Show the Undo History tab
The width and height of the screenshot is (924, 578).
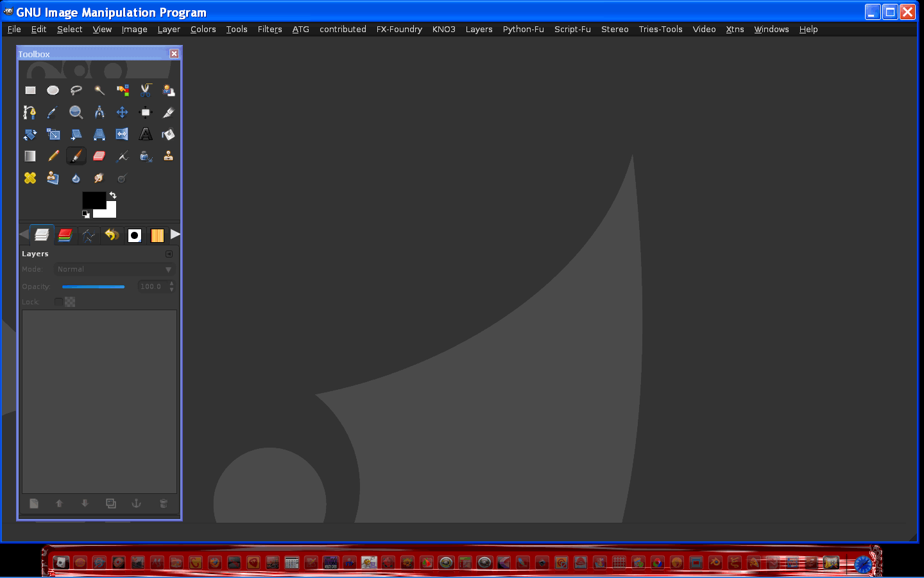click(112, 235)
